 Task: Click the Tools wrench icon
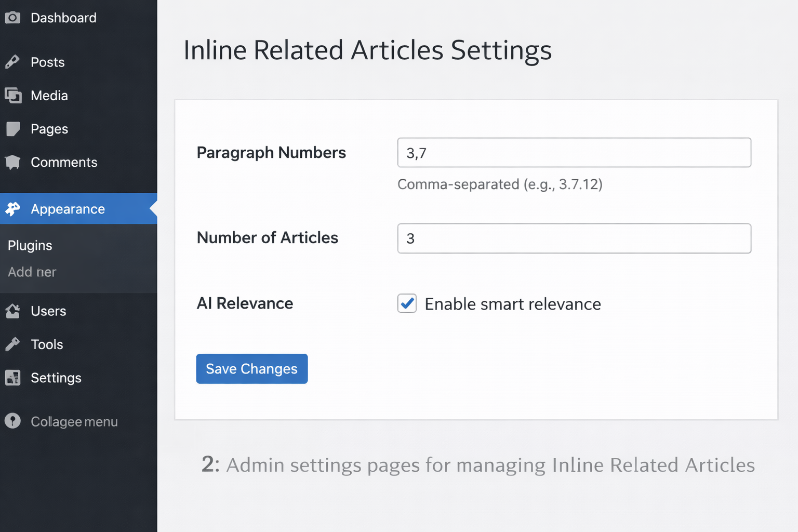tap(13, 344)
